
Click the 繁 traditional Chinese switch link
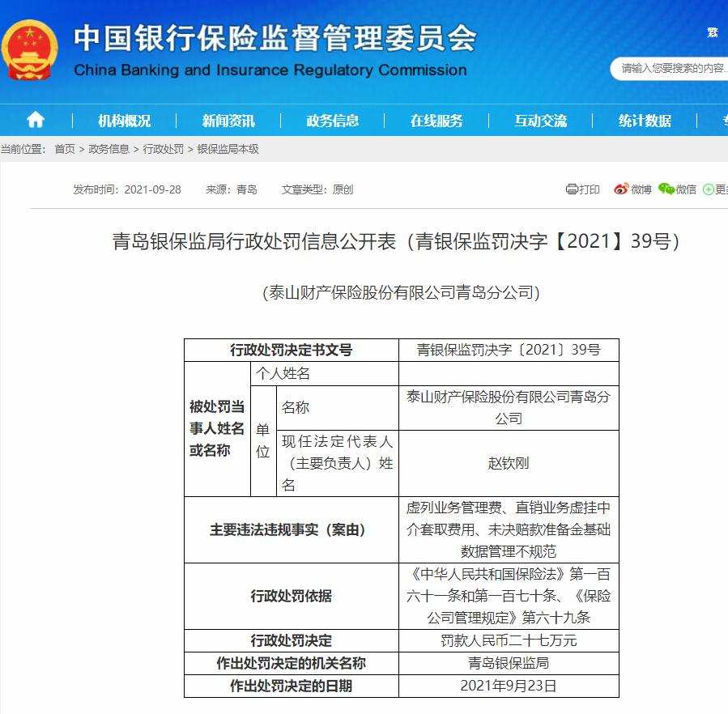pos(713,32)
